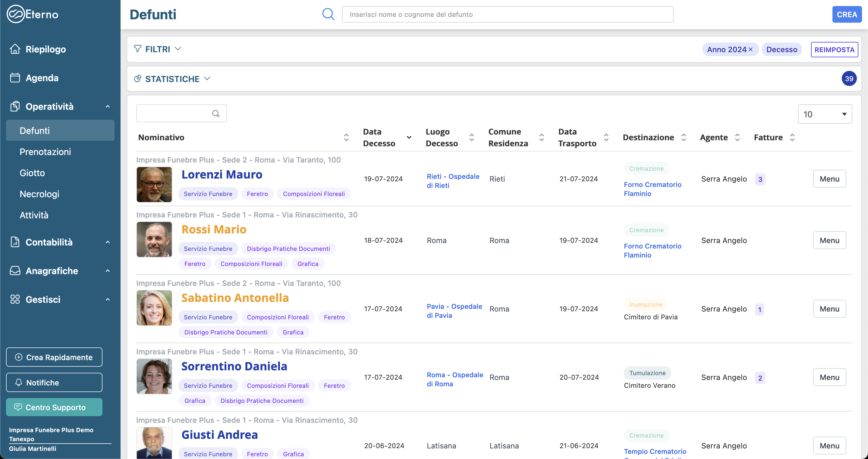
Task: Click the Riepilogo house icon
Action: pyautogui.click(x=15, y=49)
